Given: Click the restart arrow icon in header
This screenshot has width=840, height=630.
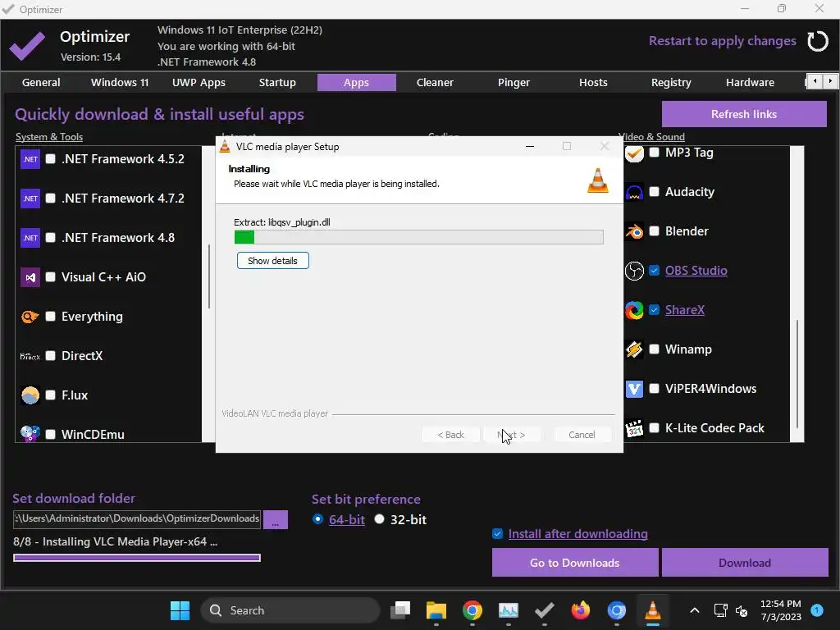Looking at the screenshot, I should (x=818, y=41).
